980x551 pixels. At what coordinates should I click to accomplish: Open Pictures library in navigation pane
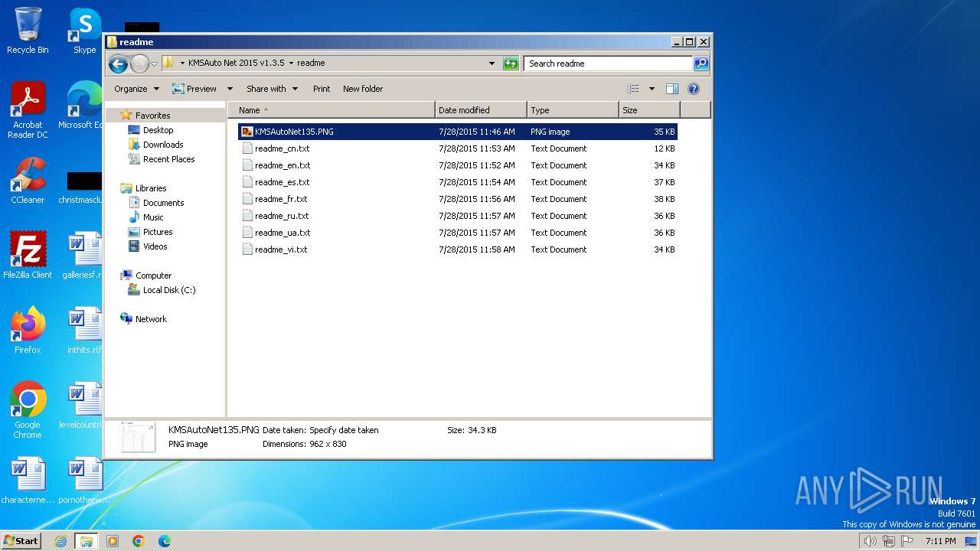pos(157,232)
